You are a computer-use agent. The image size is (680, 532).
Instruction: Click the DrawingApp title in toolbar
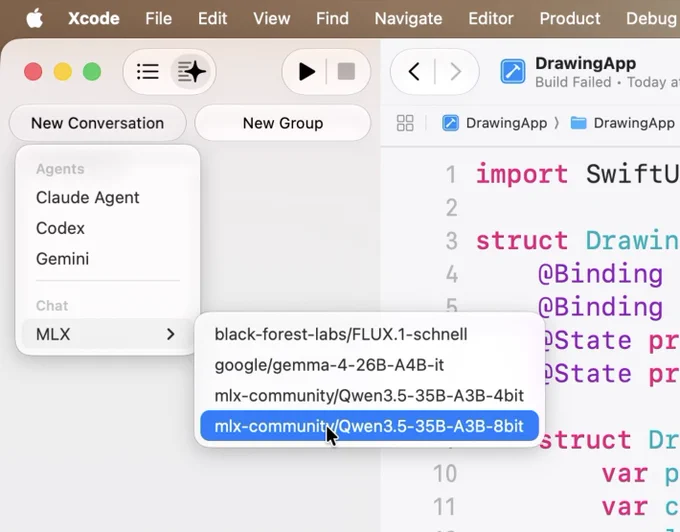585,63
